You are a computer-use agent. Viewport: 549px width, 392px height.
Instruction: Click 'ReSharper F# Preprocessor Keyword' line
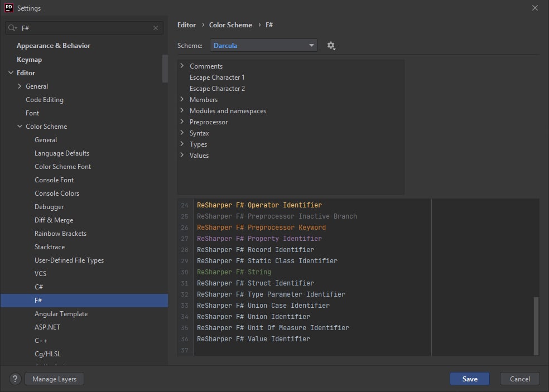click(261, 228)
